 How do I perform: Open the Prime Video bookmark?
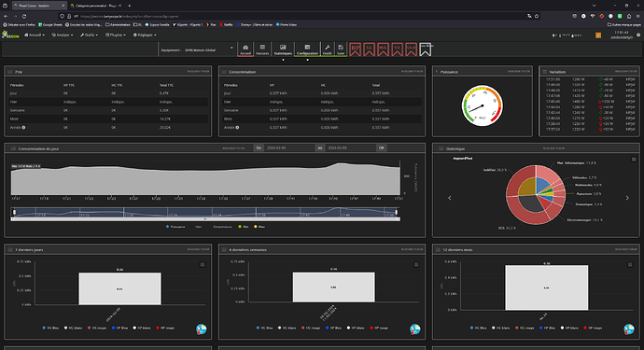click(287, 24)
